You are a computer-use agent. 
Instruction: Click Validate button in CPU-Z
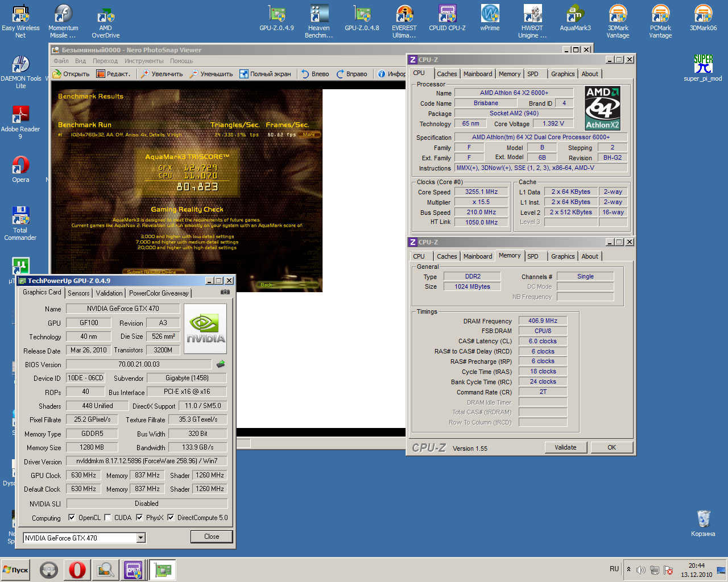pyautogui.click(x=565, y=447)
